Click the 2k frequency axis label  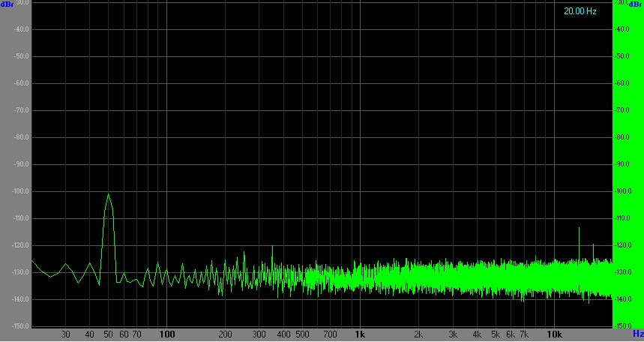tap(418, 334)
